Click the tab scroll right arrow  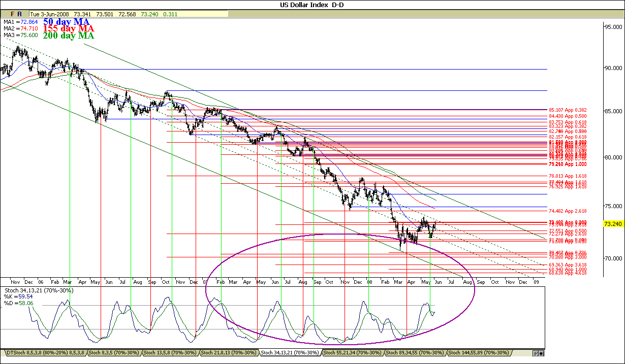[x=541, y=353]
